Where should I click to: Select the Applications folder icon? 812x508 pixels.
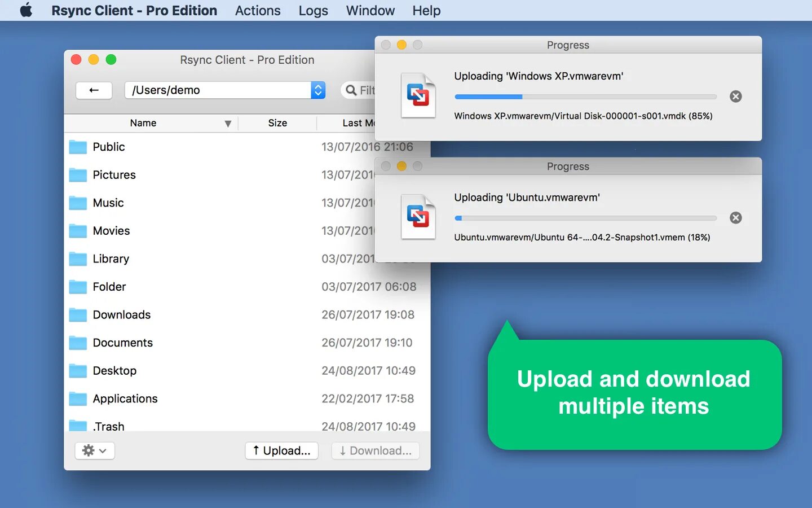(78, 398)
